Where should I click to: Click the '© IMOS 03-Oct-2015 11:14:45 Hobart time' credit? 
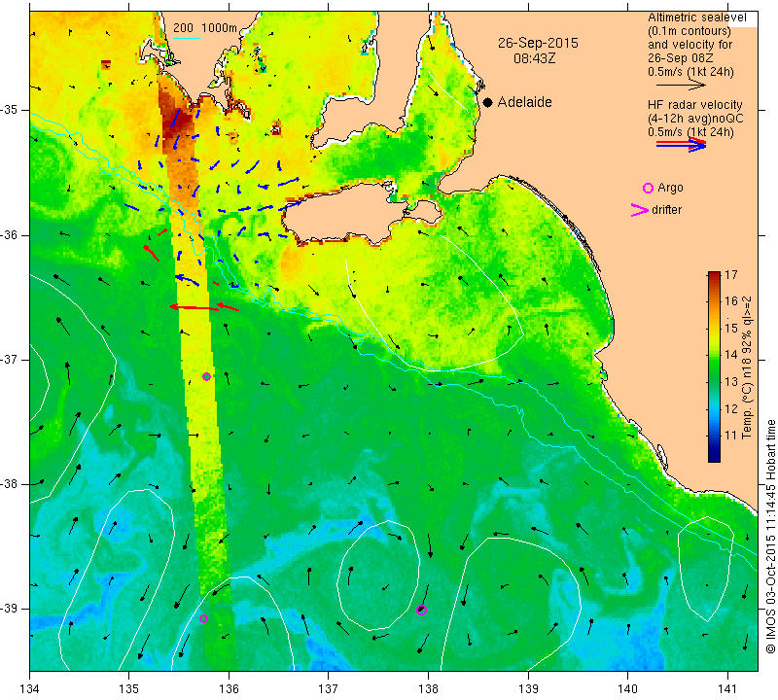click(770, 537)
